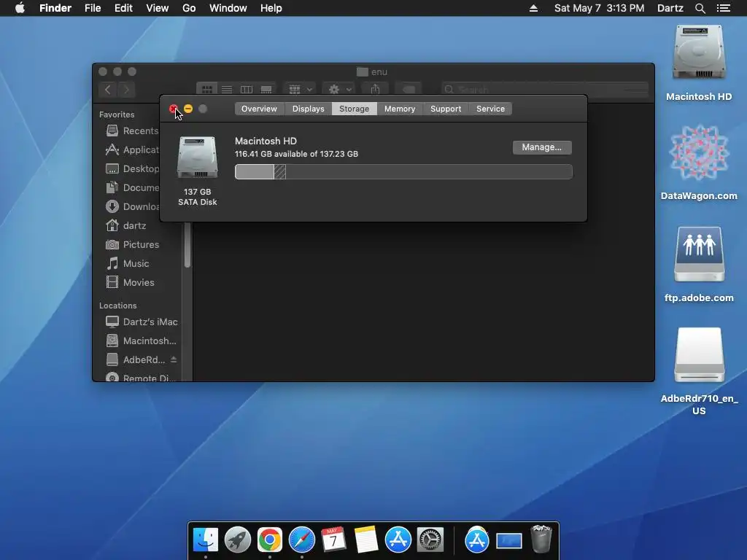Screen dimensions: 747x560
Task: Select DataWagon.com desktop icon
Action: (x=699, y=152)
